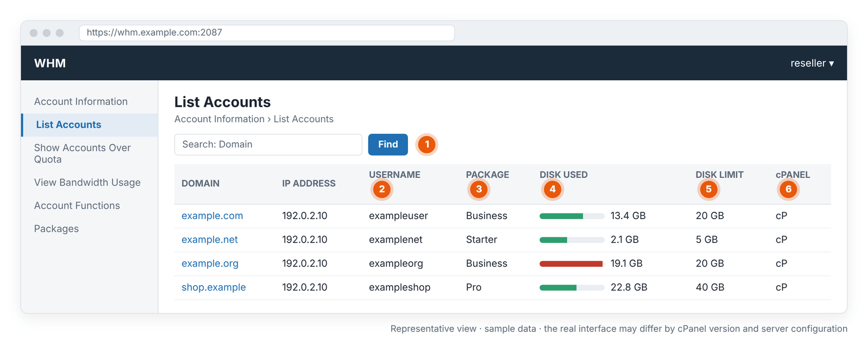
Task: Click 20 GB limit in example.org row
Action: click(x=710, y=263)
